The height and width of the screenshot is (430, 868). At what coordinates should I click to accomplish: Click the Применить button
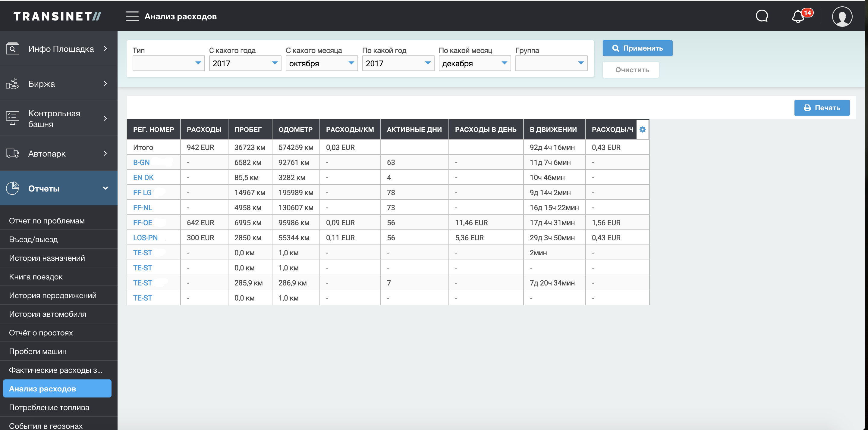(637, 48)
